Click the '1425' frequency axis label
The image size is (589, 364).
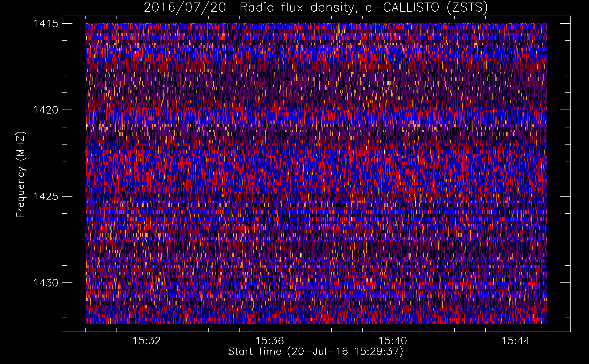(x=46, y=197)
